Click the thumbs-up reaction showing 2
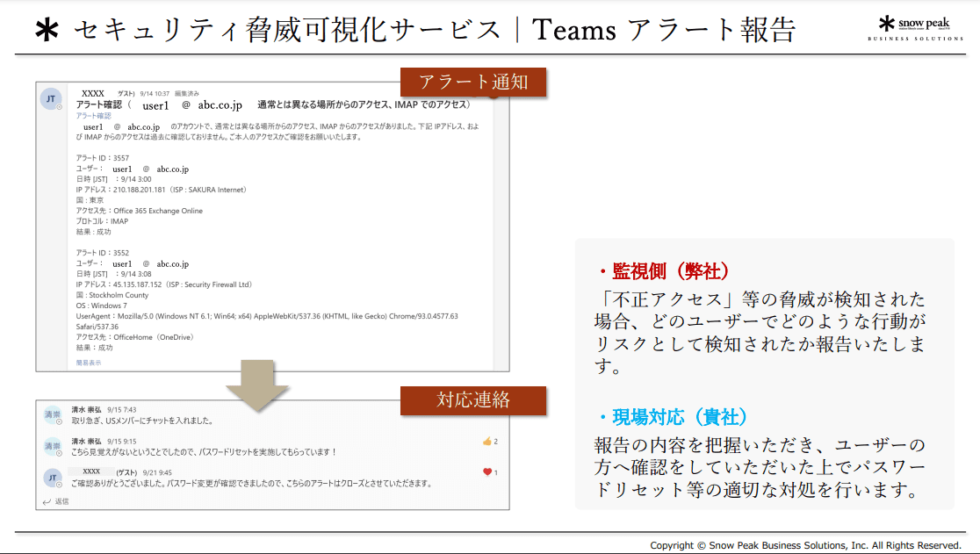 (490, 442)
